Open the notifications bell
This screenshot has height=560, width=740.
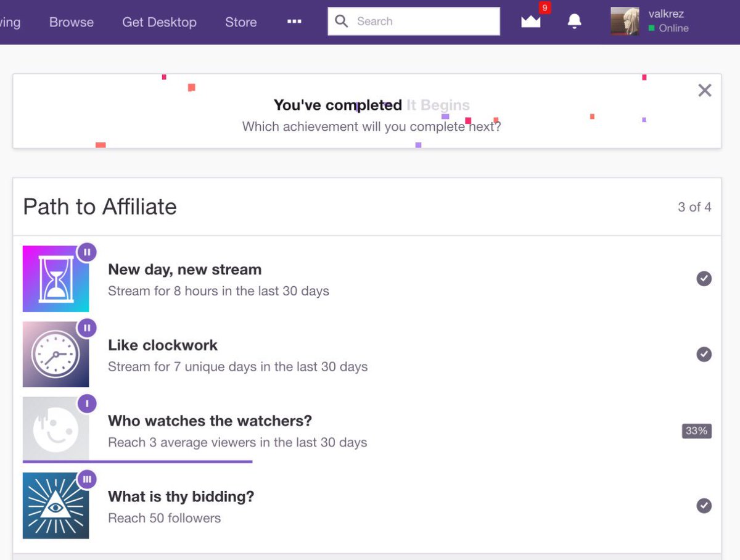pos(574,22)
